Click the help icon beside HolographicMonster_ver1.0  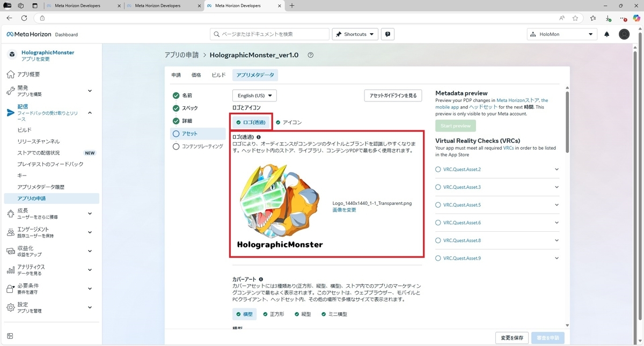point(310,55)
